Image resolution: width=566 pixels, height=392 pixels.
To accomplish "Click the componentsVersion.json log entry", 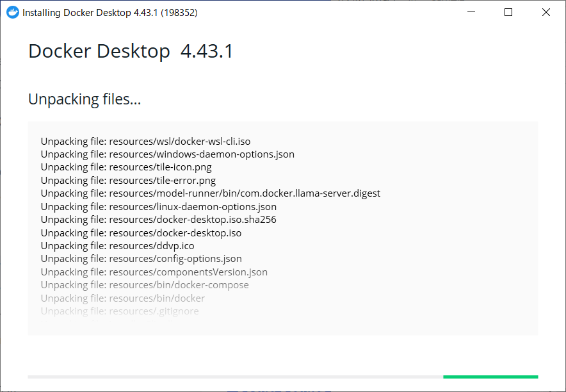I will 154,272.
